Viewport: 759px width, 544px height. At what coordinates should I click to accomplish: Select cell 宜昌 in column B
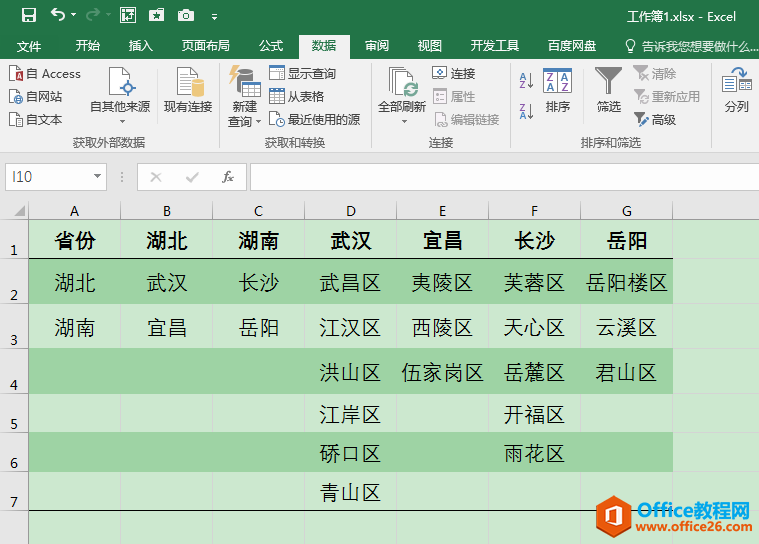[x=167, y=327]
